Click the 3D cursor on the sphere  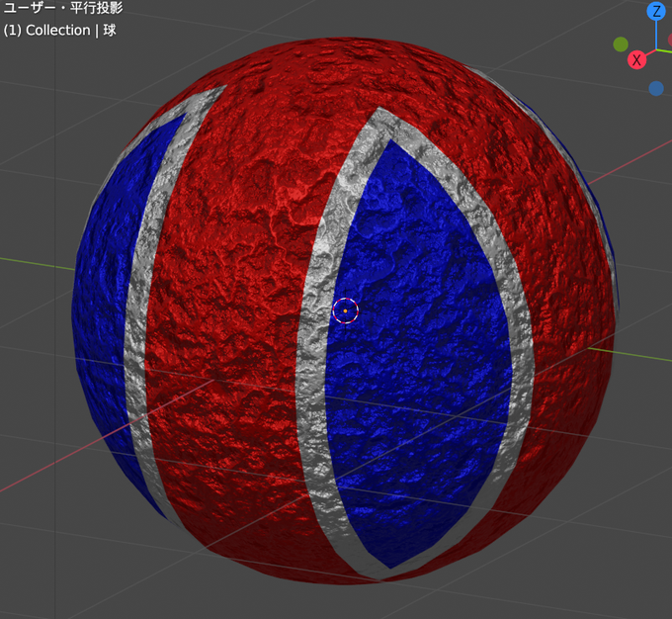[346, 310]
